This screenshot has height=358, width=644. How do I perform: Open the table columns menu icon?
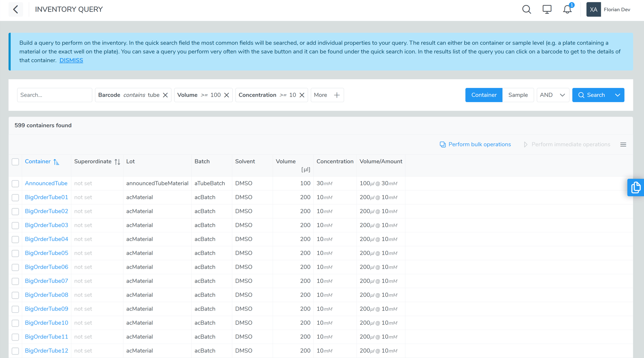pos(623,144)
